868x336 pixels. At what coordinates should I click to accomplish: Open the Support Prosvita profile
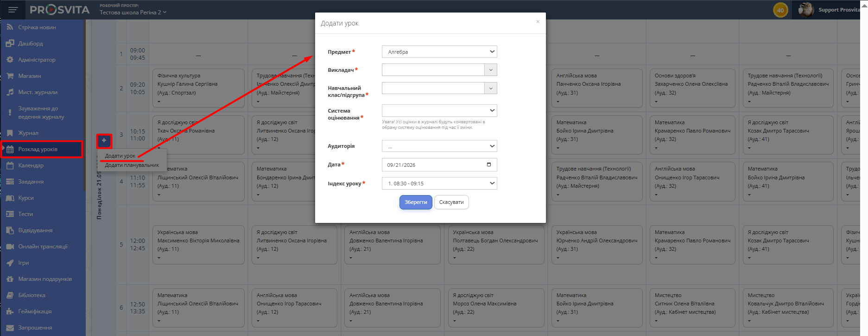click(829, 10)
